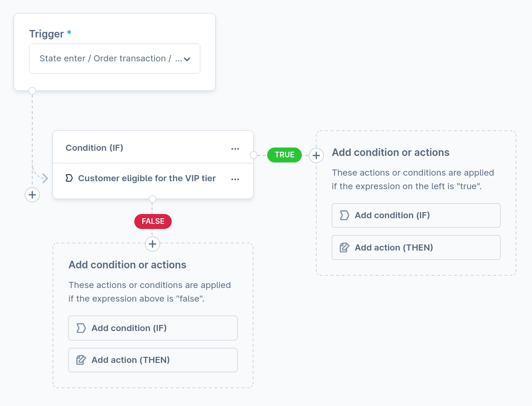Click the red FALSE badge
Viewport: 532px width, 406px height.
coord(153,221)
